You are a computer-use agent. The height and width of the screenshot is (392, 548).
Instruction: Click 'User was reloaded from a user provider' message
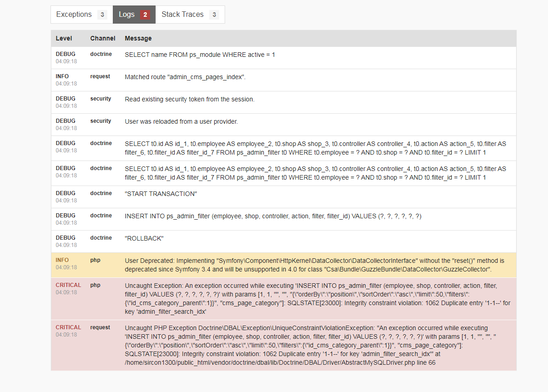181,122
